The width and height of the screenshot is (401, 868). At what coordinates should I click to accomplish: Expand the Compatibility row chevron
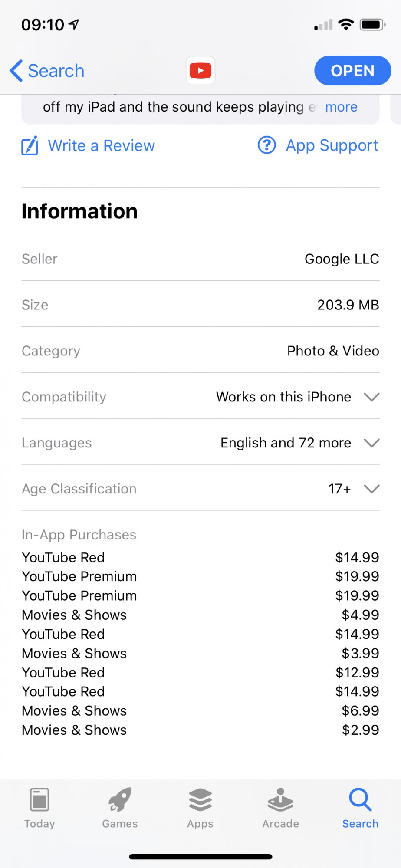coord(372,397)
